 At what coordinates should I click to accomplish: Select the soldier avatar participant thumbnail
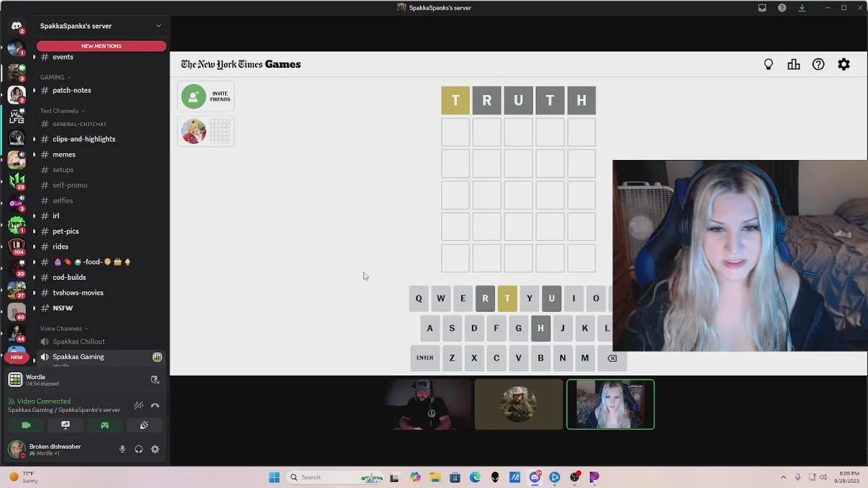pos(519,405)
